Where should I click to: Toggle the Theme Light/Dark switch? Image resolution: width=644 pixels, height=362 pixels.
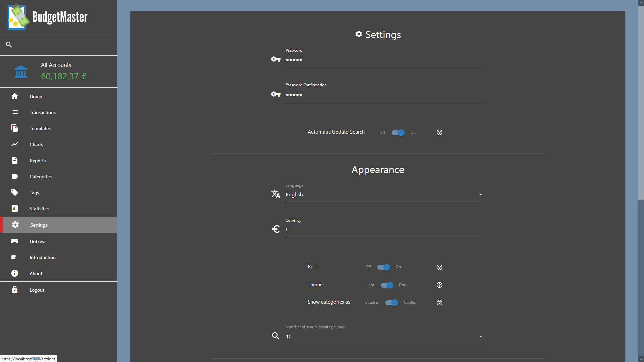click(387, 285)
